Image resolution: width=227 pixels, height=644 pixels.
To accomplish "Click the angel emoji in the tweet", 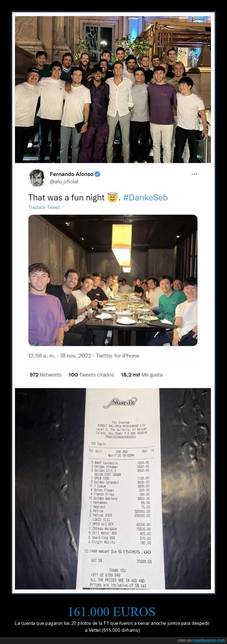I will point(112,198).
